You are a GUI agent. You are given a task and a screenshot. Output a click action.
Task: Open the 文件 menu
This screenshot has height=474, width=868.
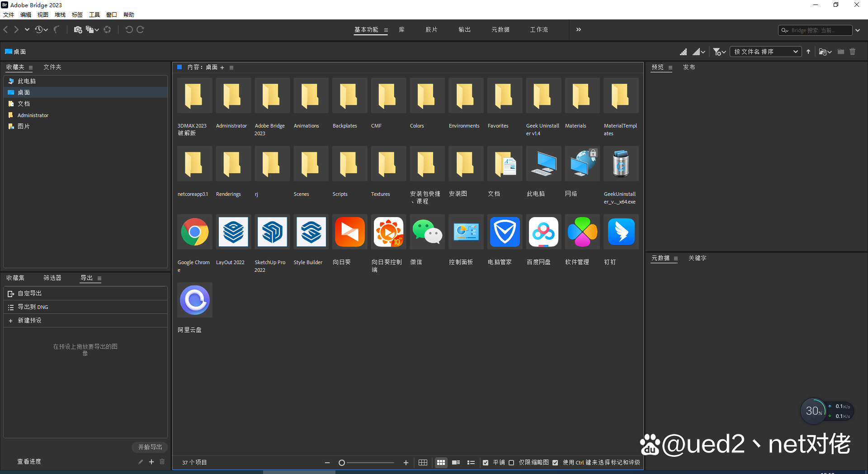(9, 15)
